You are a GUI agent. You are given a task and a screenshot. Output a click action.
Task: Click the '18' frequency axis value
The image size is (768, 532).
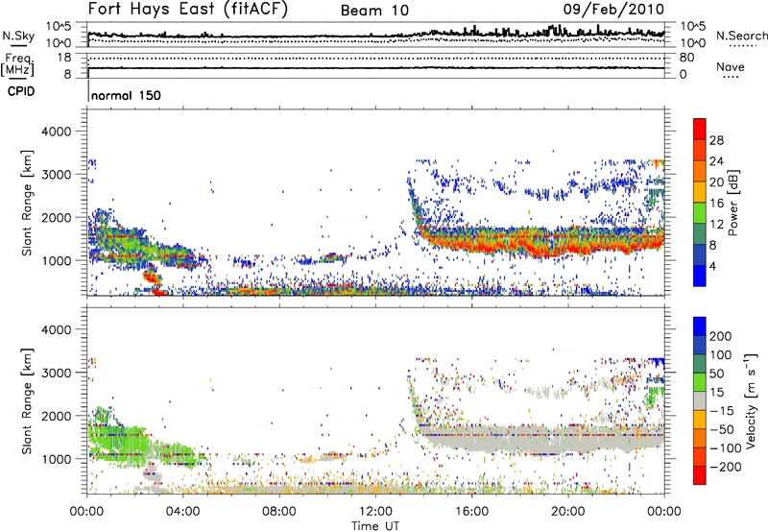coord(64,58)
